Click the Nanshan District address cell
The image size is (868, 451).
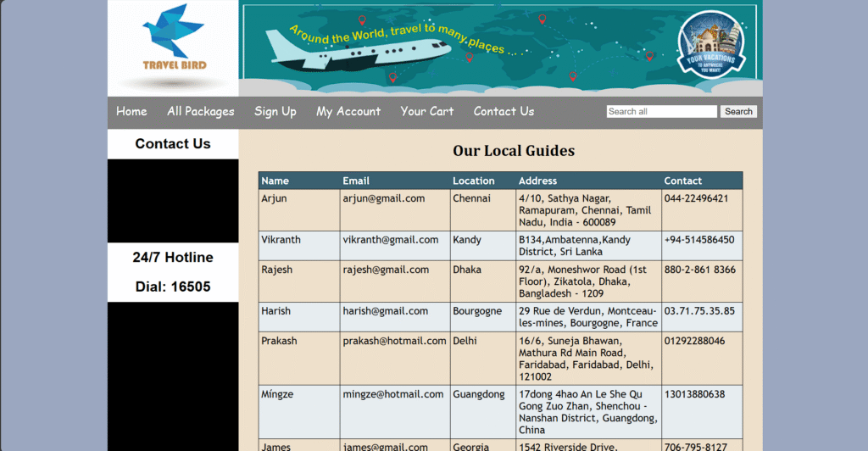pyautogui.click(x=588, y=412)
